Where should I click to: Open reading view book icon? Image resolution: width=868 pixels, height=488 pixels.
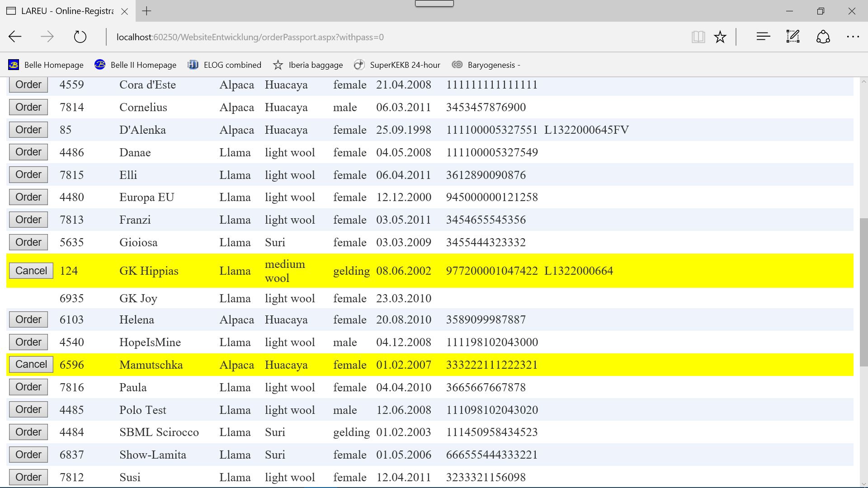(x=698, y=37)
